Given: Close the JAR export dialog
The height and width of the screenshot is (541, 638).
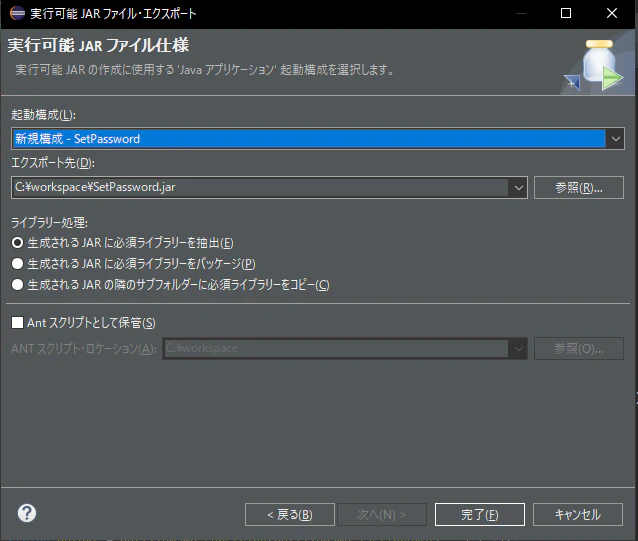Looking at the screenshot, I should pos(612,13).
